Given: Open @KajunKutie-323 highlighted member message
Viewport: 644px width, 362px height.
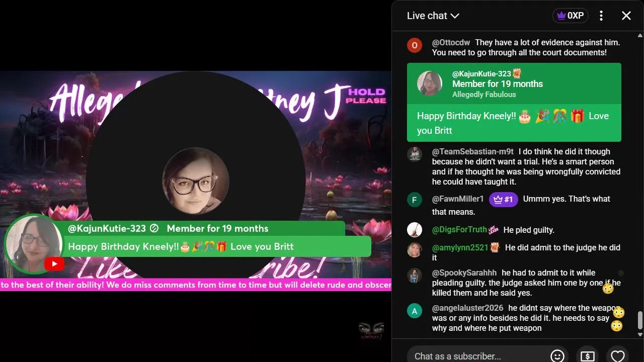Looking at the screenshot, I should coord(514,102).
